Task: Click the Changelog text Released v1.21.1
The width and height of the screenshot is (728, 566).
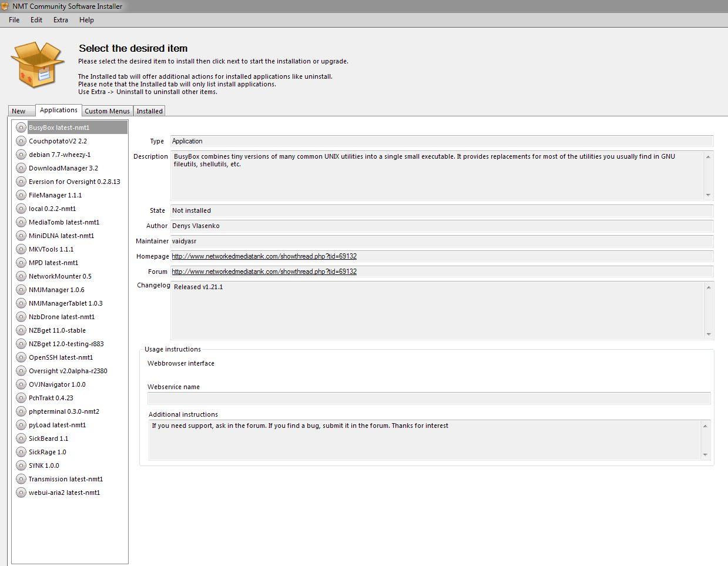Action: tap(198, 287)
